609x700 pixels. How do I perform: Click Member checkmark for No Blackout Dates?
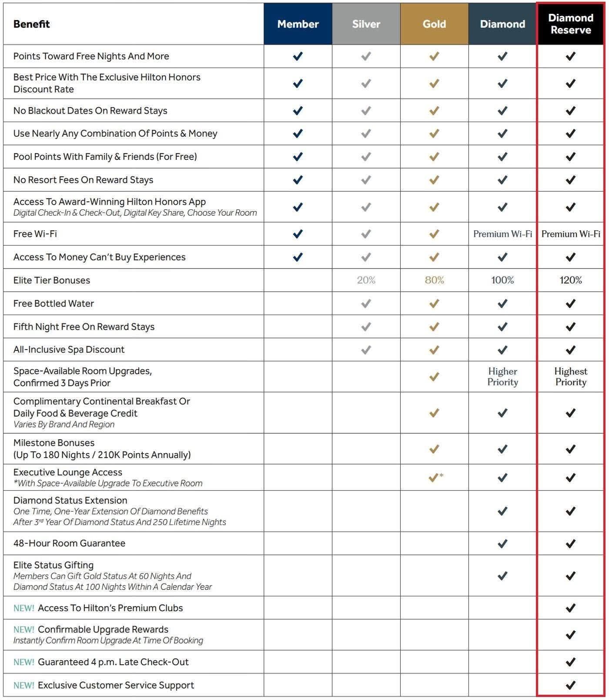coord(298,111)
